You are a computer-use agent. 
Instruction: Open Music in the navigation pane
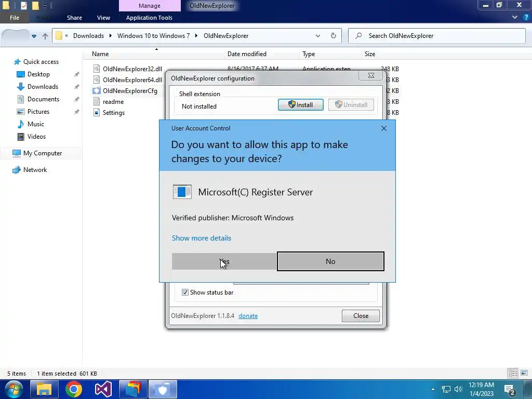[x=36, y=124]
